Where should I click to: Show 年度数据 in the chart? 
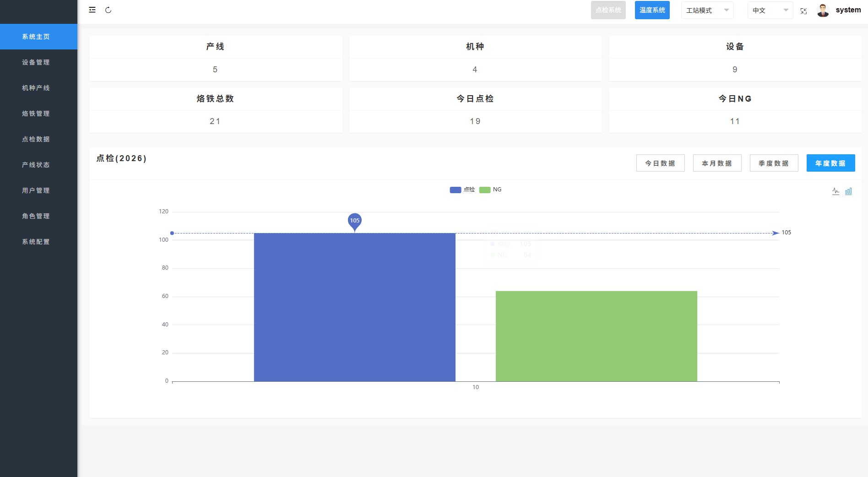(x=831, y=163)
